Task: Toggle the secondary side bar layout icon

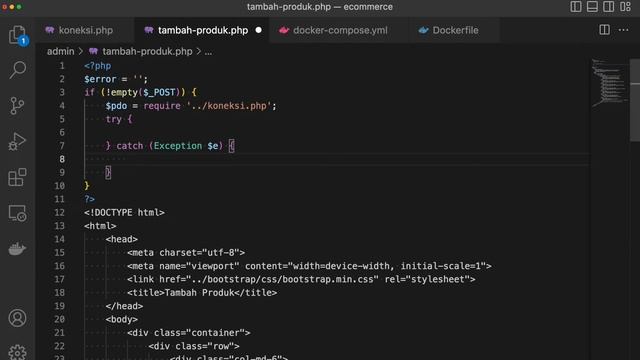Action: (x=609, y=7)
